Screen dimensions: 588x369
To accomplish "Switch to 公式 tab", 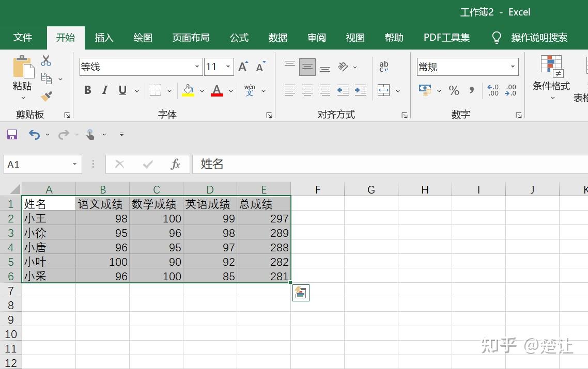I will point(239,38).
